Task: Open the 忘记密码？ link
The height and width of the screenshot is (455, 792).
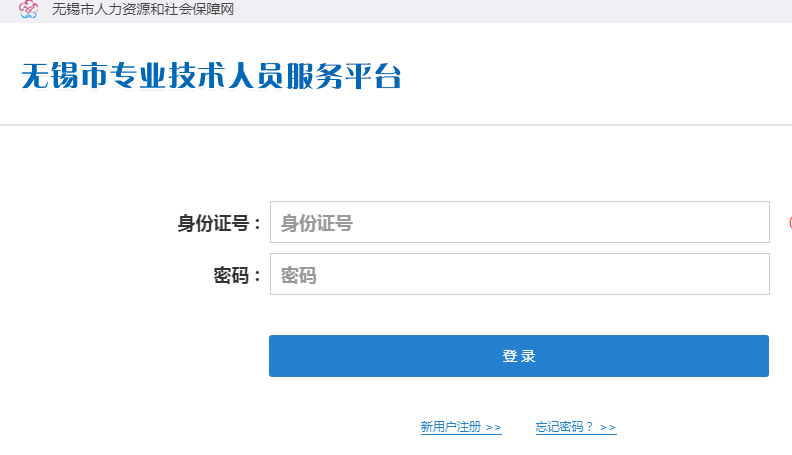Action: coord(576,427)
